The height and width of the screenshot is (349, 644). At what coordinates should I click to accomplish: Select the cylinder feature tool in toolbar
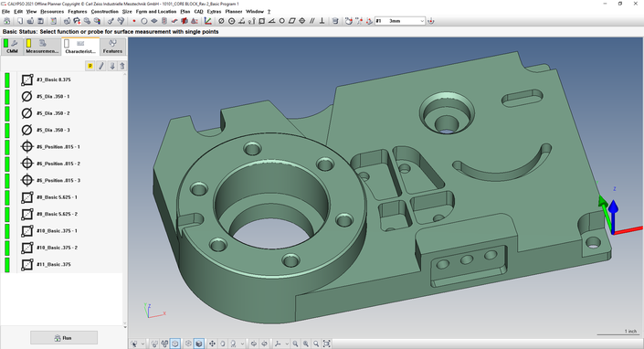(164, 21)
